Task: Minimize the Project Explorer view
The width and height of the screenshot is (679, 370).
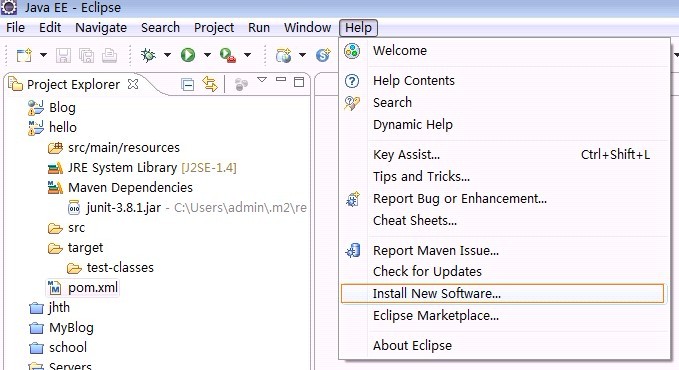Action: 281,80
